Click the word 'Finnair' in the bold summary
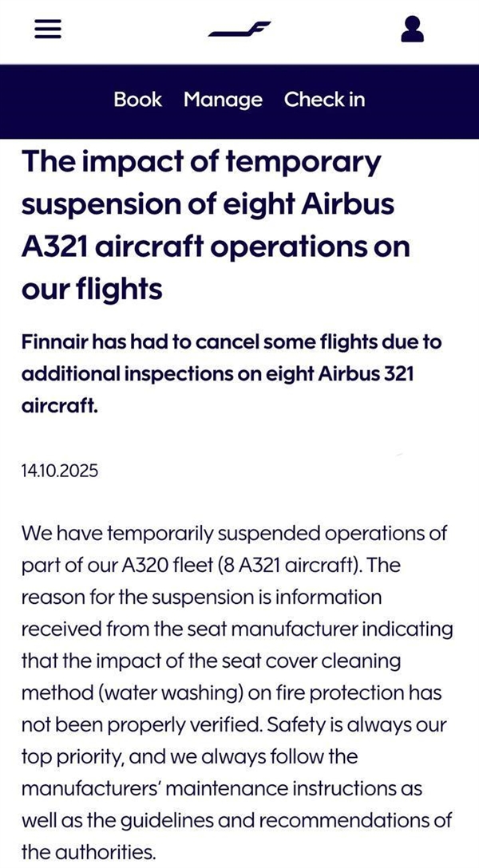479x868 pixels. [53, 342]
